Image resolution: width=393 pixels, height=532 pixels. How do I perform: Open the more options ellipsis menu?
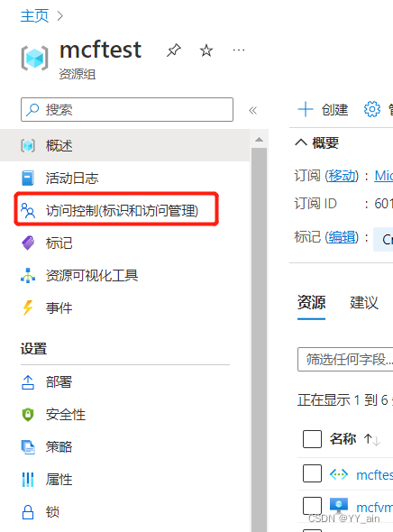coord(239,50)
